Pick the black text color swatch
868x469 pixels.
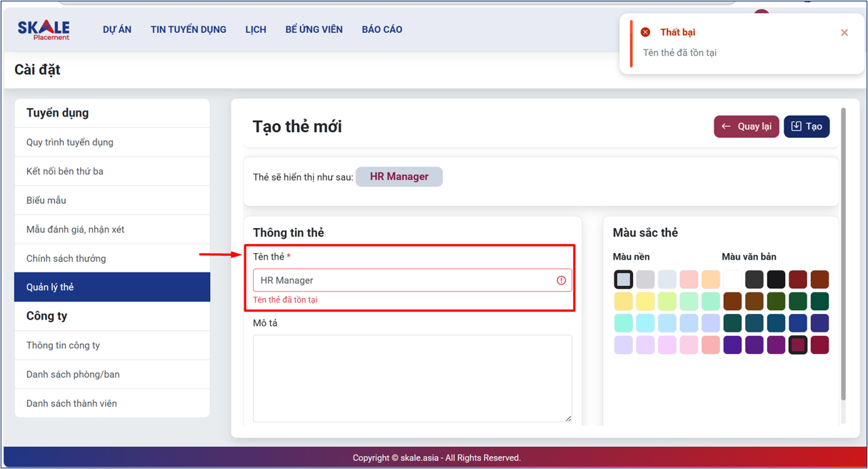pyautogui.click(x=776, y=279)
